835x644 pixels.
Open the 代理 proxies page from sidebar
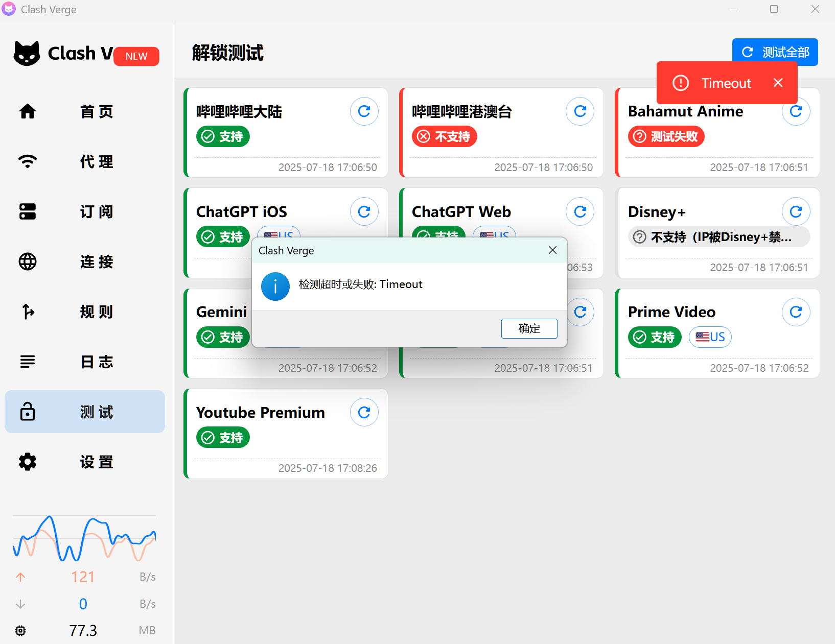84,161
